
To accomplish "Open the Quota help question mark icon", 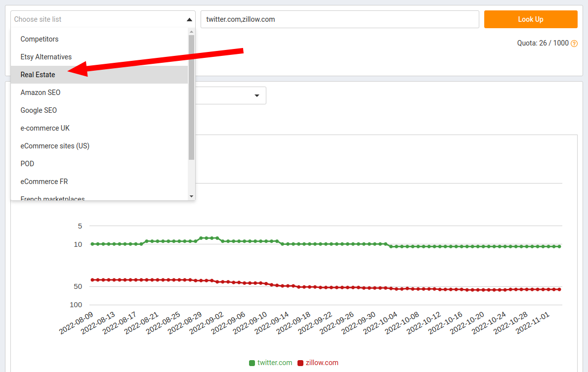I will 574,43.
